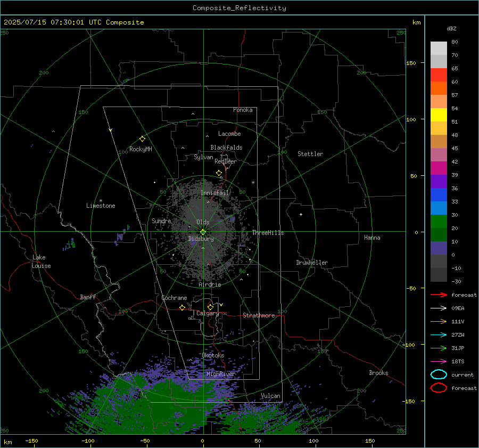Click the white 09EA arrow in legend
The width and height of the screenshot is (479, 448).
coord(439,308)
